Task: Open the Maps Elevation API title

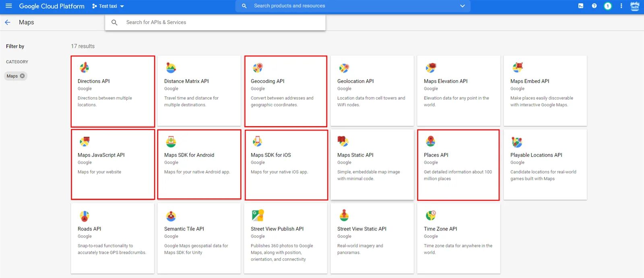Action: [x=446, y=81]
